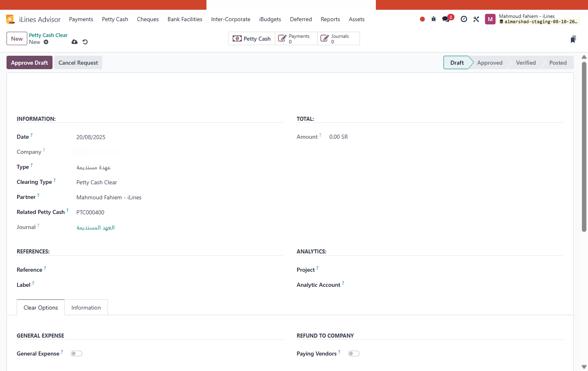Click the Petty Cash Clear breadcrumb link
Viewport: 588px width, 371px height.
coord(48,35)
